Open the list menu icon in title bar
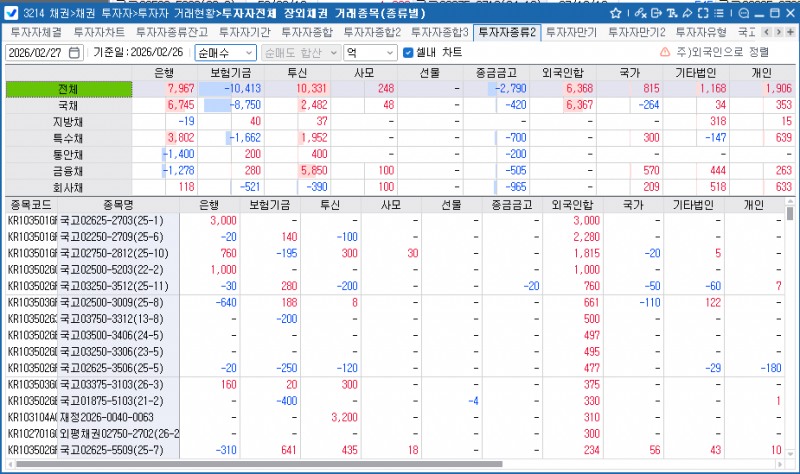 (x=719, y=13)
